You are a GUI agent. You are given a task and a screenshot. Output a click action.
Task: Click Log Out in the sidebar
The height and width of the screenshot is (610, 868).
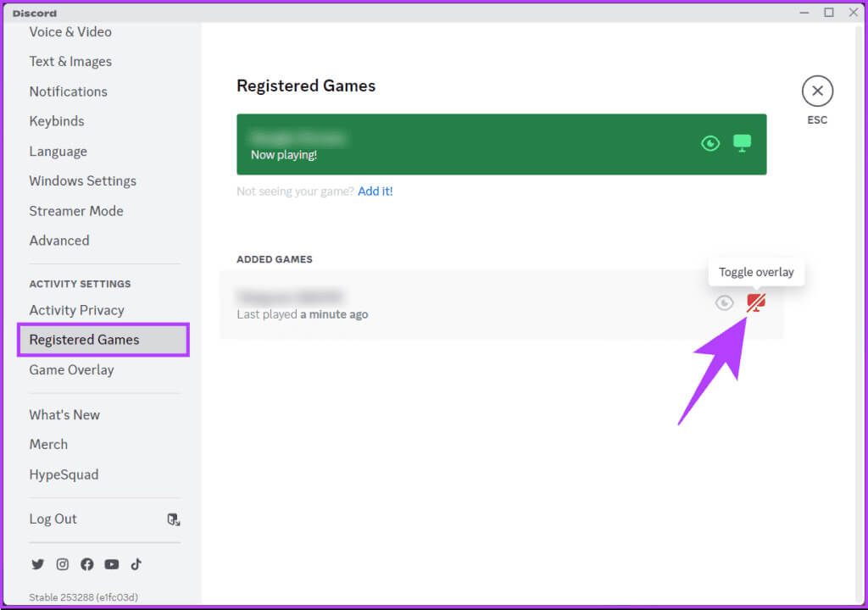coord(53,519)
